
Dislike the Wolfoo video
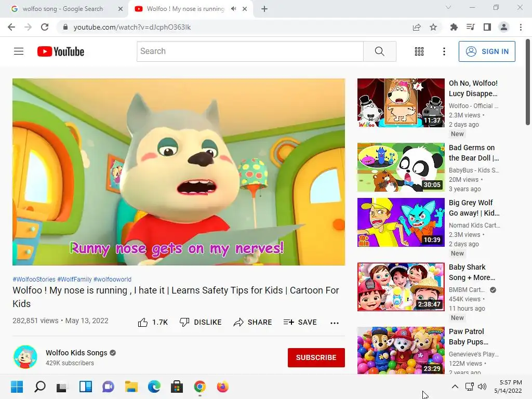click(x=201, y=322)
